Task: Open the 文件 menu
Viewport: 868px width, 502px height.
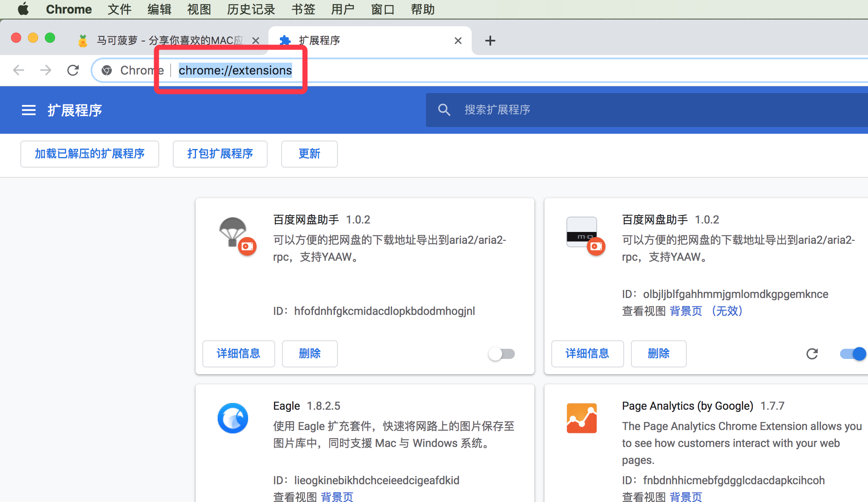Action: coord(119,9)
